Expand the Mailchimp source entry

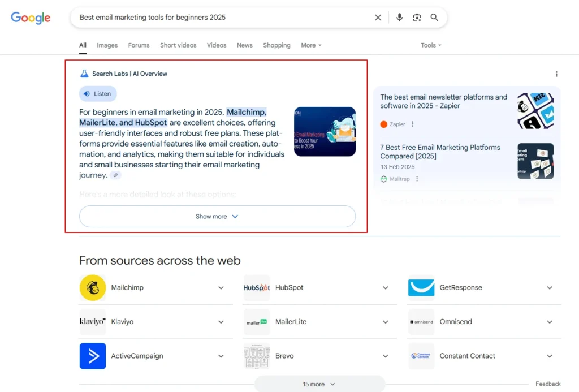click(221, 288)
